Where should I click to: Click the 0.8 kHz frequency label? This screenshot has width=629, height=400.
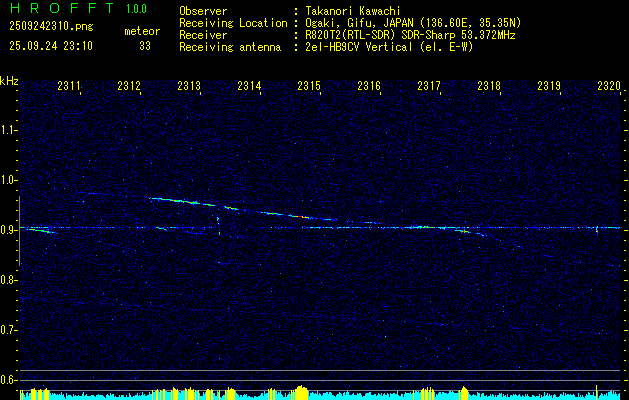[x=9, y=280]
